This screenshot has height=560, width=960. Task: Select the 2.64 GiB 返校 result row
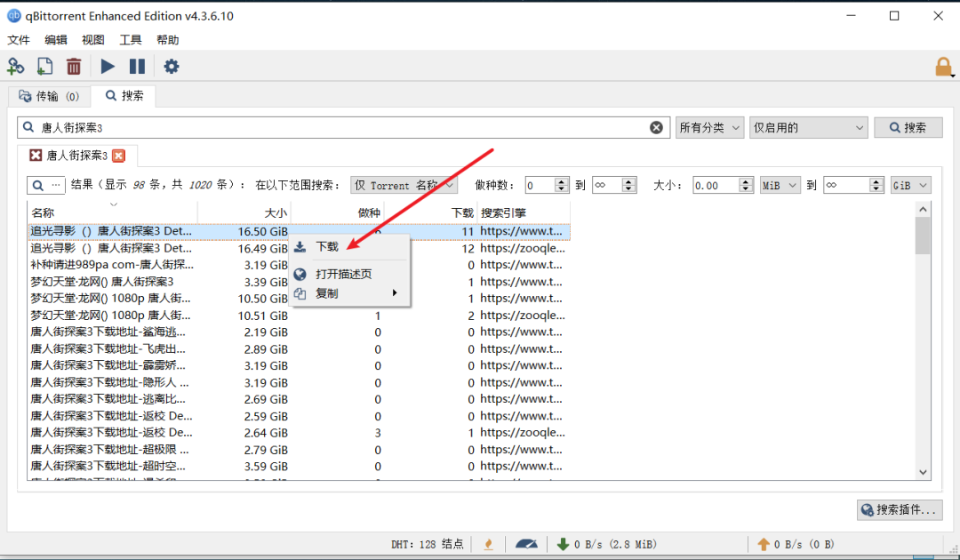(299, 433)
